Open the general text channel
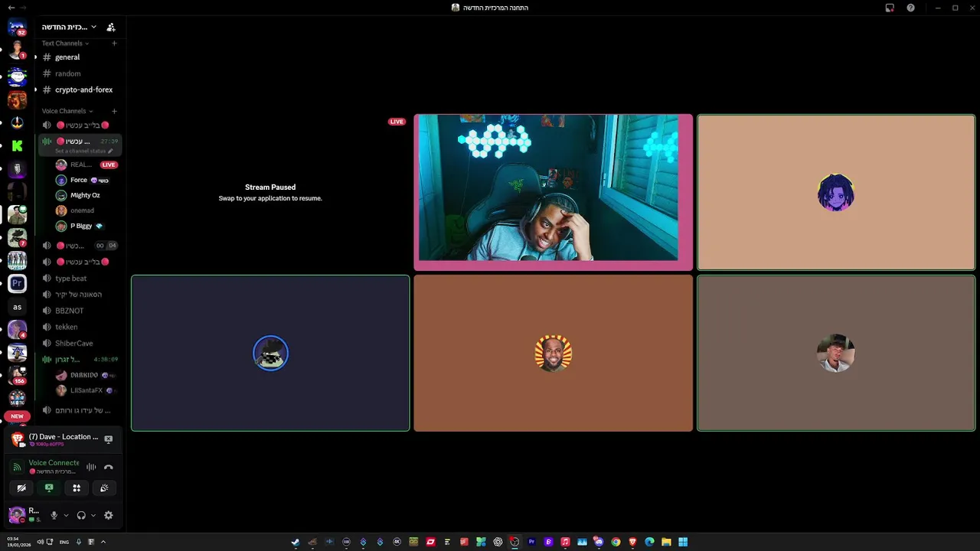This screenshot has width=980, height=551. (80, 57)
